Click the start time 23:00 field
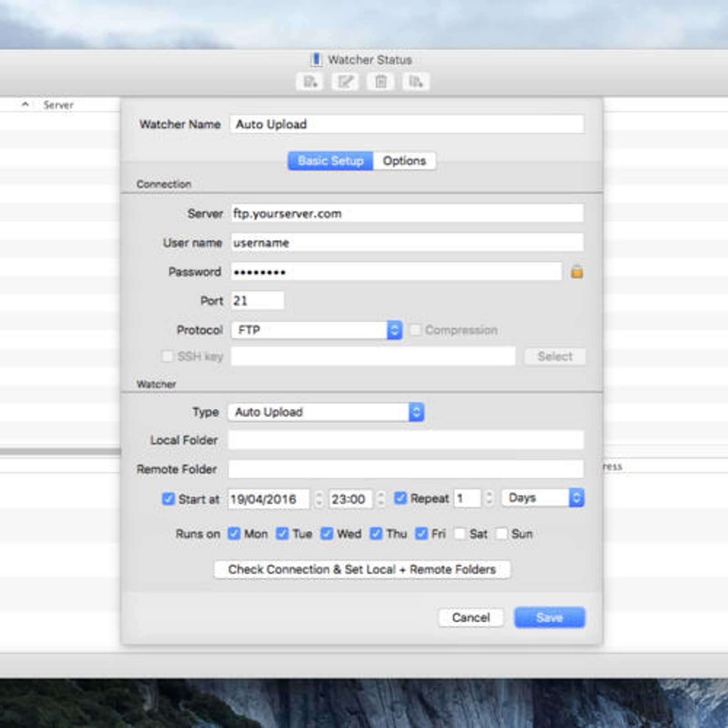This screenshot has width=728, height=728. click(x=351, y=499)
